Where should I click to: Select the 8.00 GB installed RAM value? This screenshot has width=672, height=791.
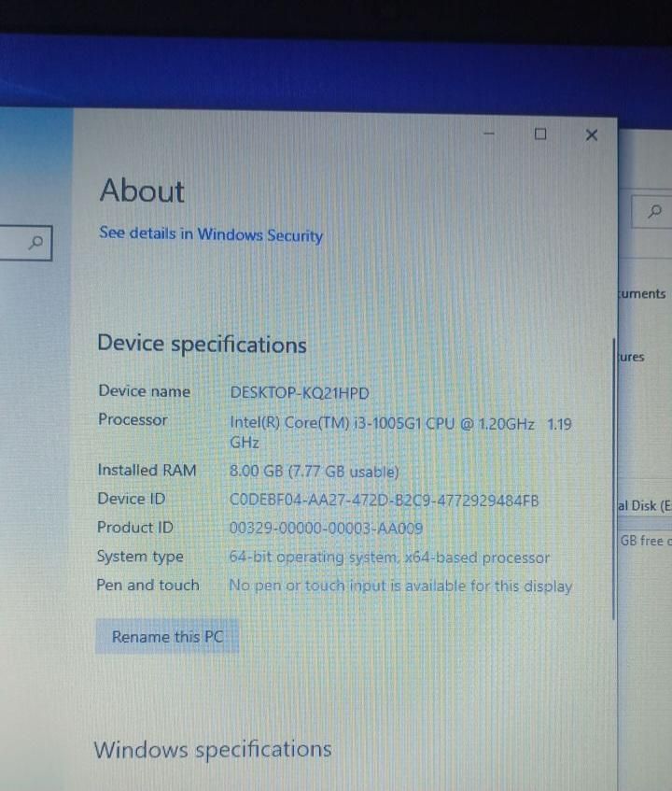[x=315, y=472]
